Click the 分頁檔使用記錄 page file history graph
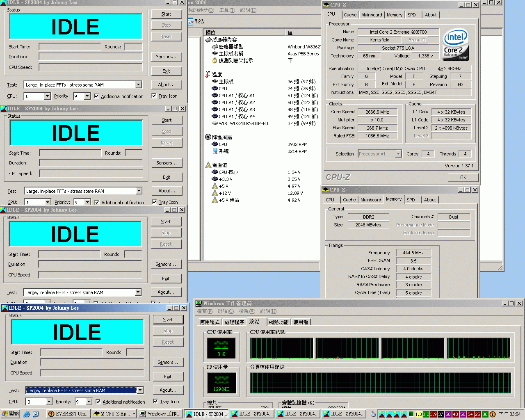 pos(380,383)
